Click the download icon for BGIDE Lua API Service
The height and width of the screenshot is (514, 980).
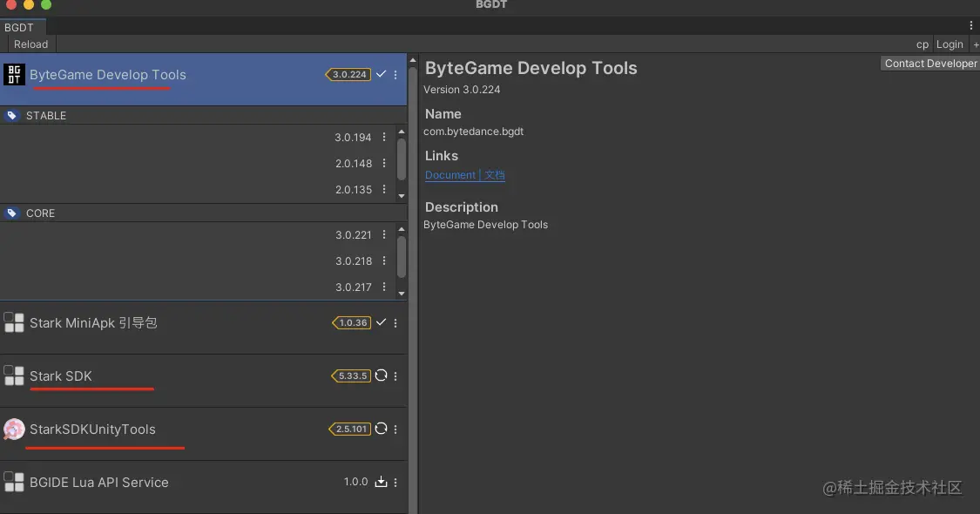pyautogui.click(x=381, y=482)
